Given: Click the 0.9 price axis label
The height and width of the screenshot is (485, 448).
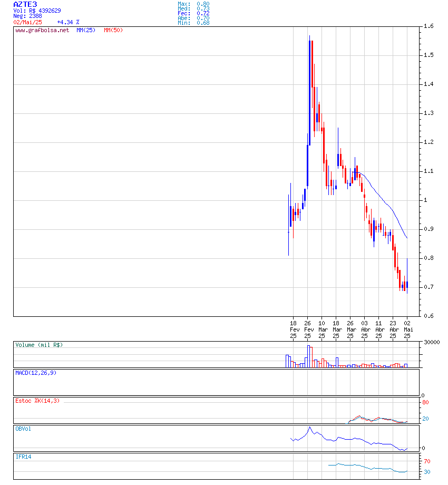Looking at the screenshot, I should point(428,229).
